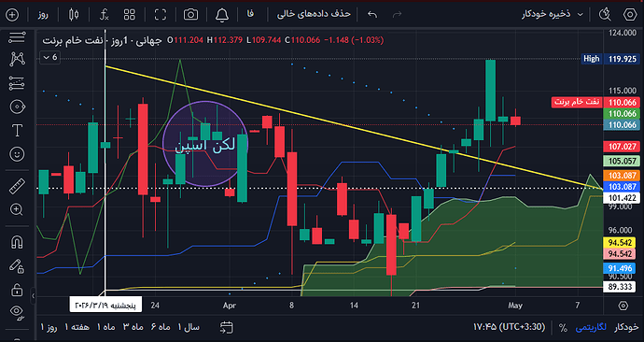Activate the zoom in magnifier tool

[x=17, y=209]
